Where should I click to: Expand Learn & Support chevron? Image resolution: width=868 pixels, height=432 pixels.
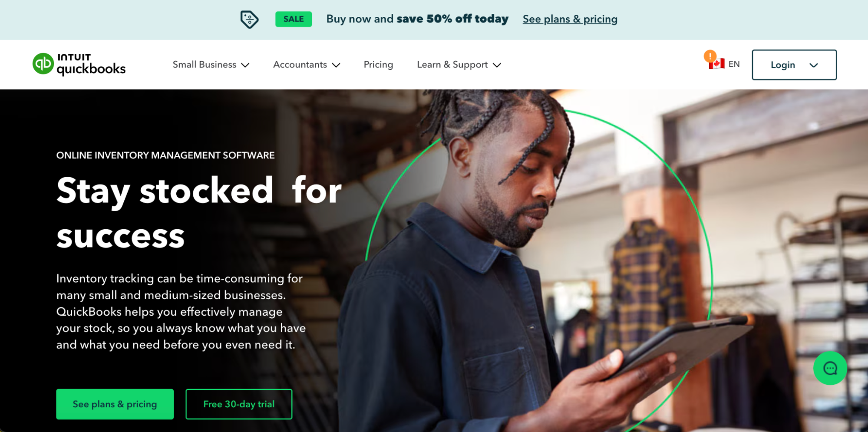coord(497,65)
